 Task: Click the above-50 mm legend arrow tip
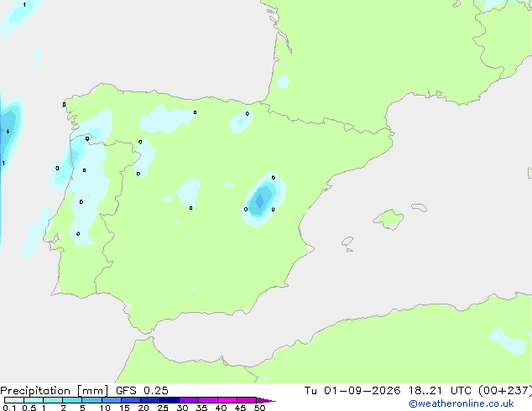(266, 400)
